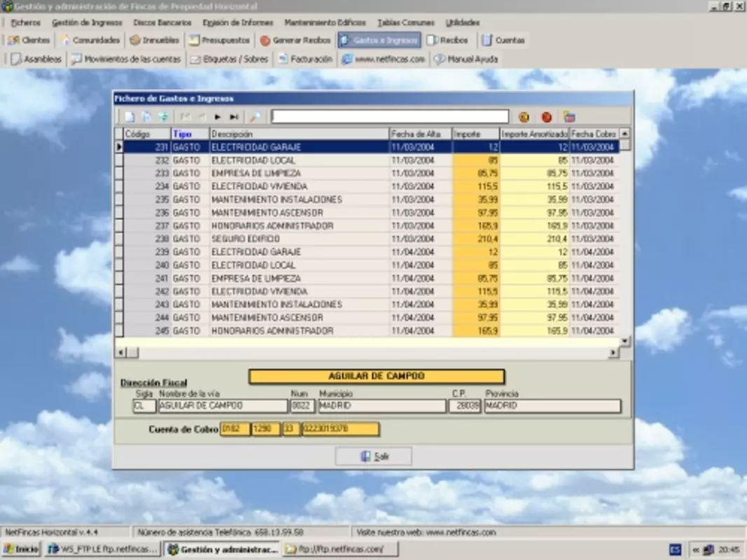Open the Gestión de Ingresos menu
This screenshot has width=747, height=560.
pos(88,22)
